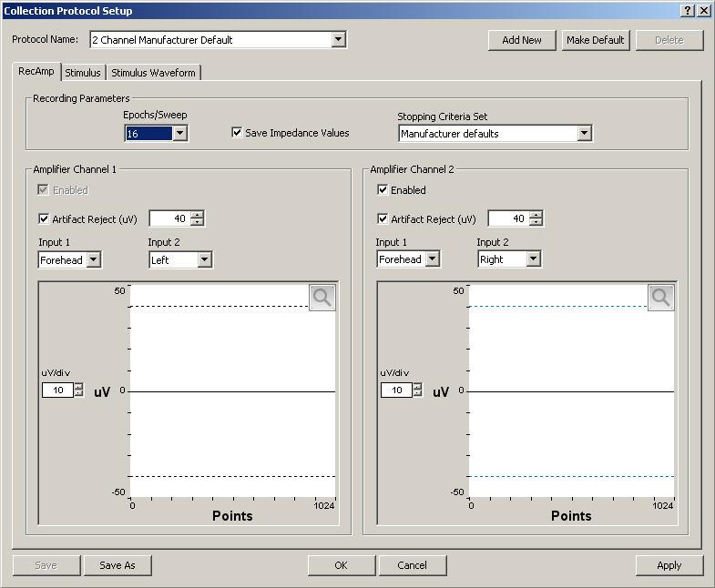Decrease Channel 2 uV/div spinner
This screenshot has width=715, height=588.
coord(418,393)
